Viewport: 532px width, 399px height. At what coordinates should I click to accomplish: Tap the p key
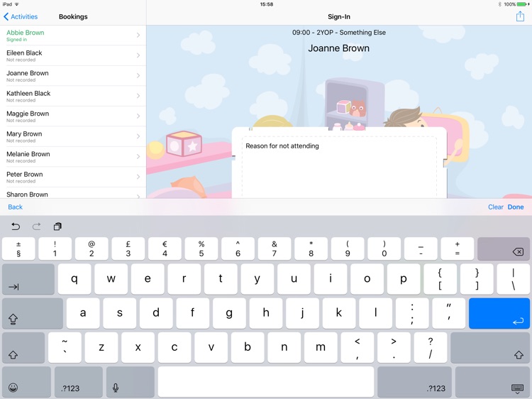click(404, 279)
